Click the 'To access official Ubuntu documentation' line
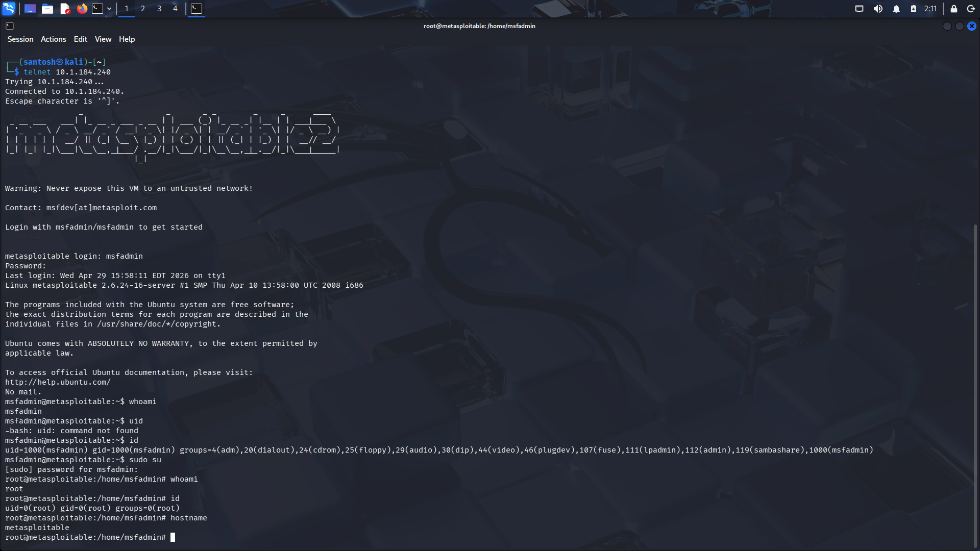This screenshot has width=980, height=551. (129, 373)
